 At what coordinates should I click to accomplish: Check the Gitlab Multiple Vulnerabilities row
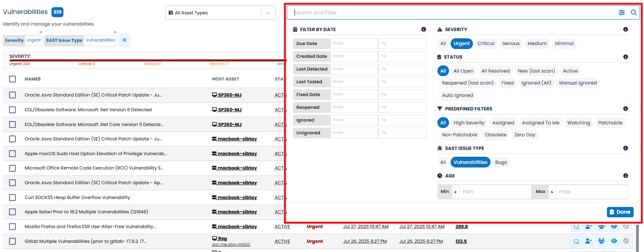pos(12,241)
